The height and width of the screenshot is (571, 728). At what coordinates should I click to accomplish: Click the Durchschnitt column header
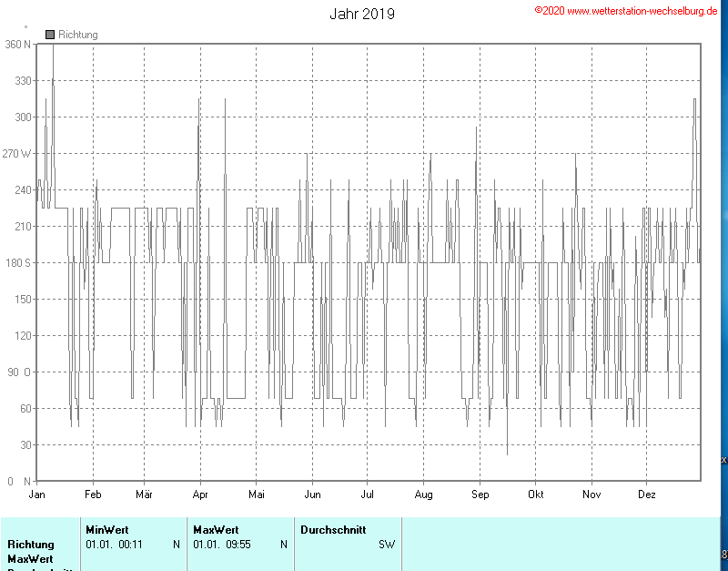(x=333, y=530)
